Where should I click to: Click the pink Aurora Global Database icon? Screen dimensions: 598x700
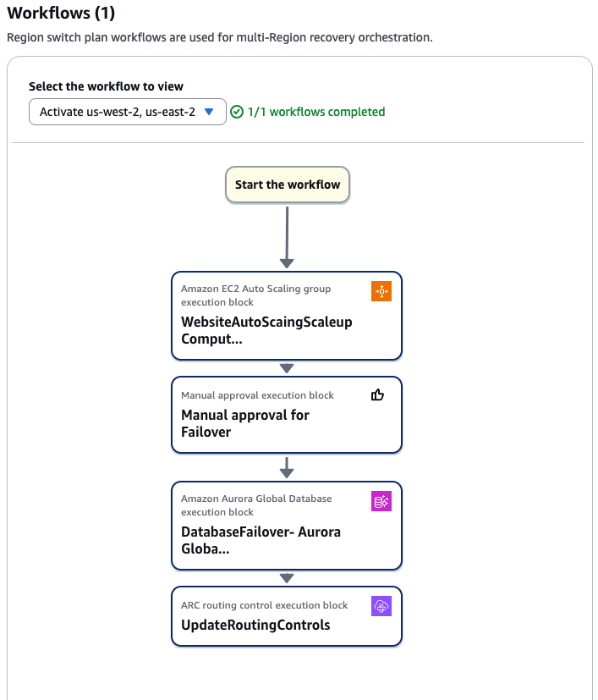(x=381, y=501)
